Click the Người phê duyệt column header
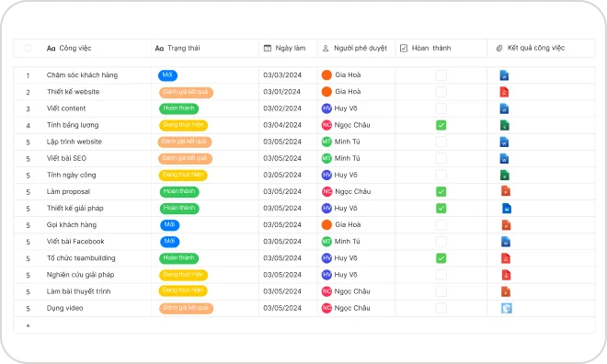Viewport: 607px width, 364px height. pyautogui.click(x=356, y=49)
